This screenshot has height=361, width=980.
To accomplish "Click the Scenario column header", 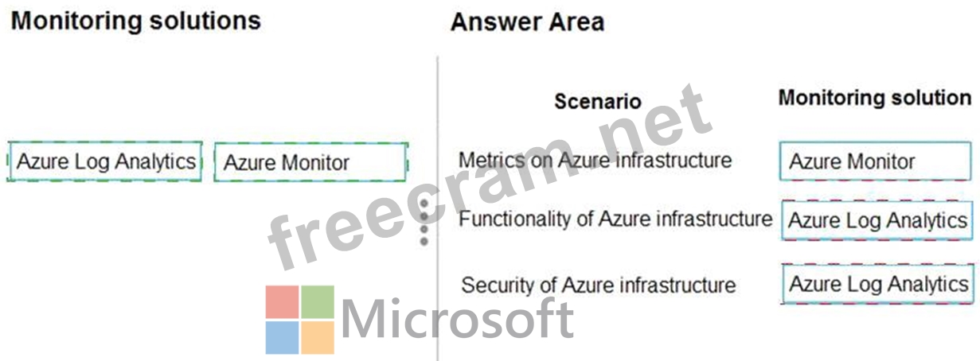I will [597, 101].
